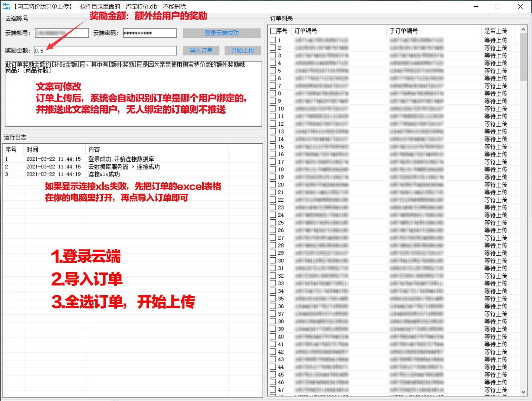Image resolution: width=532 pixels, height=401 pixels.
Task: Tick the select-all checkbox in the order list header
Action: [273, 31]
